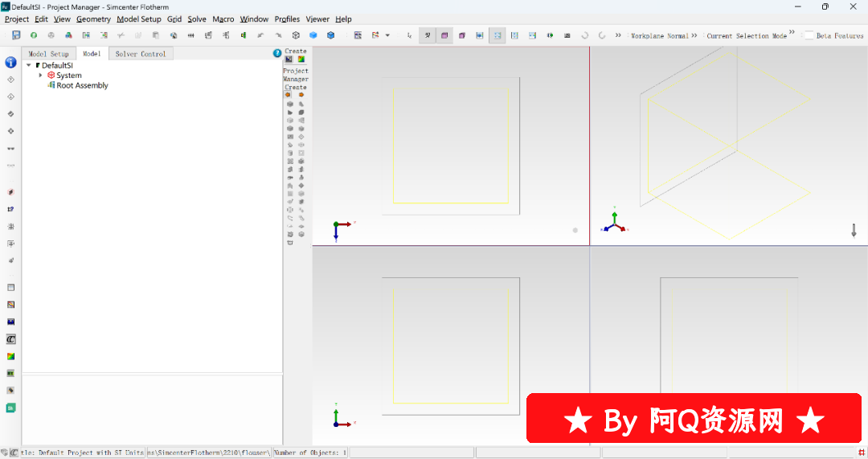Click the blue help question mark icon
Viewport: 868px width, 459px height.
277,53
